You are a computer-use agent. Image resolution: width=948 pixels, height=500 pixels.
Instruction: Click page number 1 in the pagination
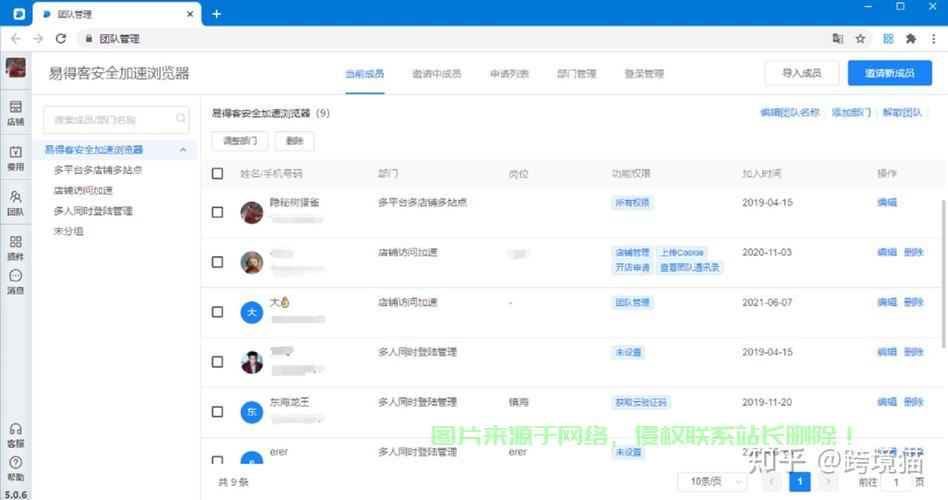(x=800, y=482)
